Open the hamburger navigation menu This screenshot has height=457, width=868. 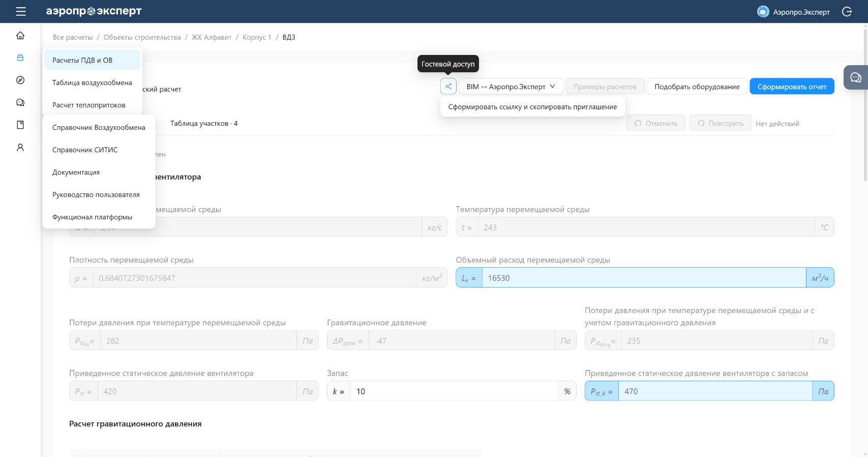click(x=21, y=11)
